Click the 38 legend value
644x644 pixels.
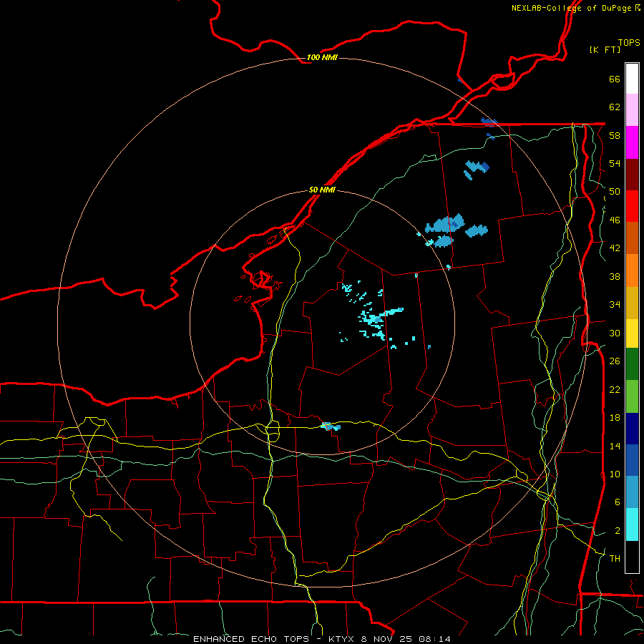(615, 276)
